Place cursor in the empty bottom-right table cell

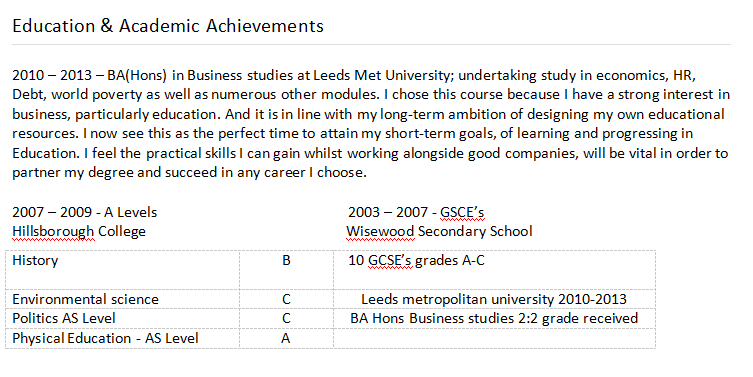tap(494, 338)
